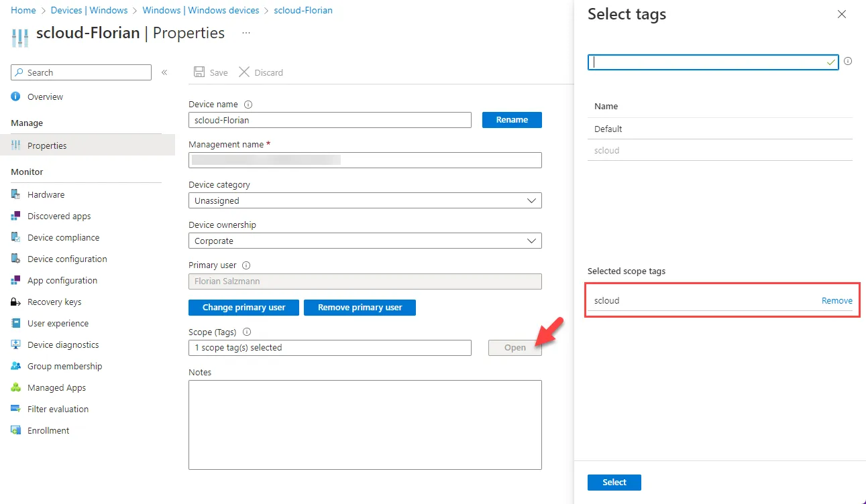Click the Device compliance icon

tap(16, 237)
